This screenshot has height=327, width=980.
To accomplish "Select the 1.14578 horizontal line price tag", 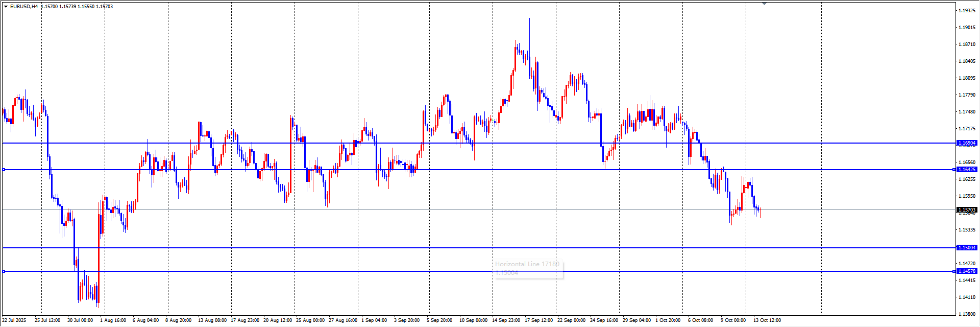I will (x=967, y=271).
